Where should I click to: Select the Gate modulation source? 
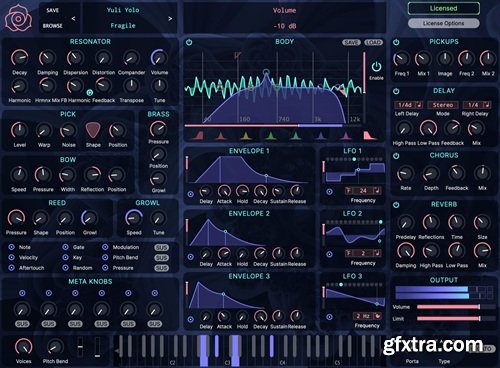click(x=65, y=247)
